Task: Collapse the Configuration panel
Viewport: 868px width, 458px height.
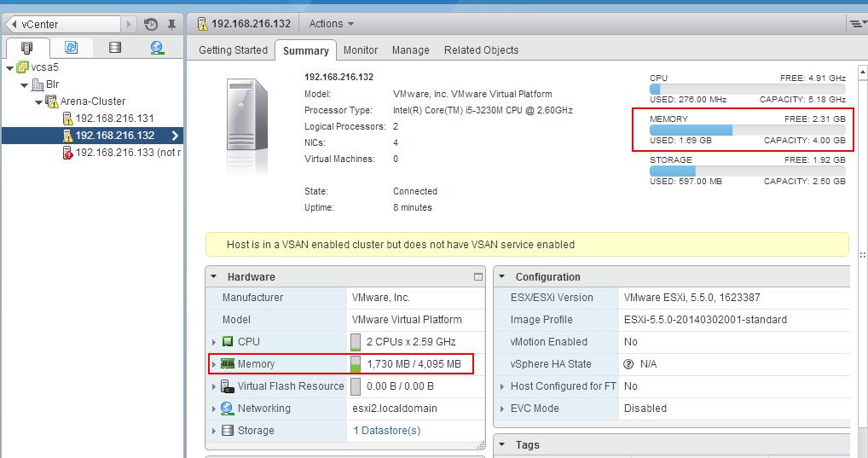Action: tap(501, 276)
